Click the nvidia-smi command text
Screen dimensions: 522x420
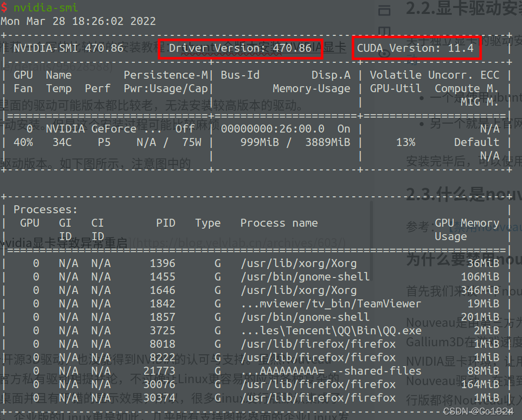click(x=45, y=7)
